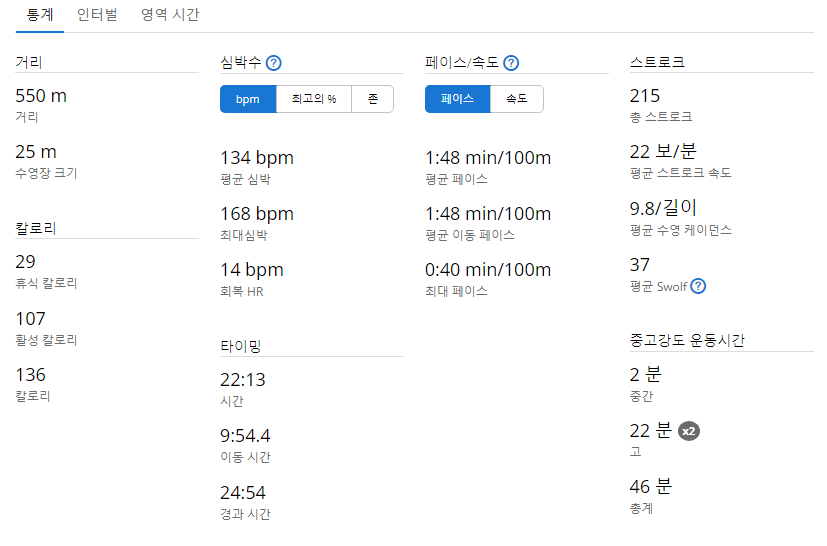Click the 22:13 time value
The image size is (827, 546).
(x=243, y=380)
